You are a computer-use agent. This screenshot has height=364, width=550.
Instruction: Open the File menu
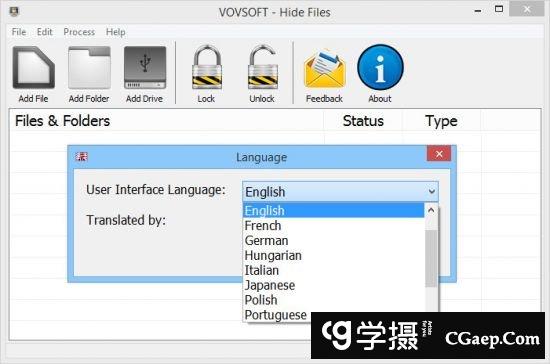(19, 32)
